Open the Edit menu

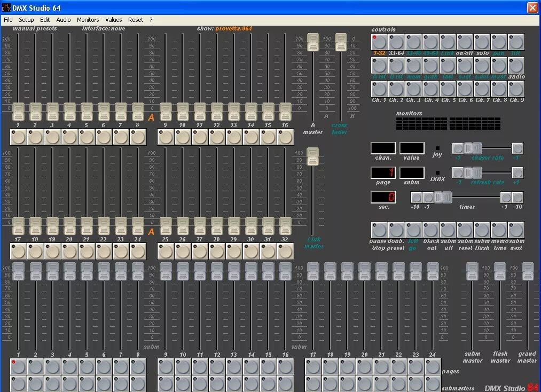(45, 20)
